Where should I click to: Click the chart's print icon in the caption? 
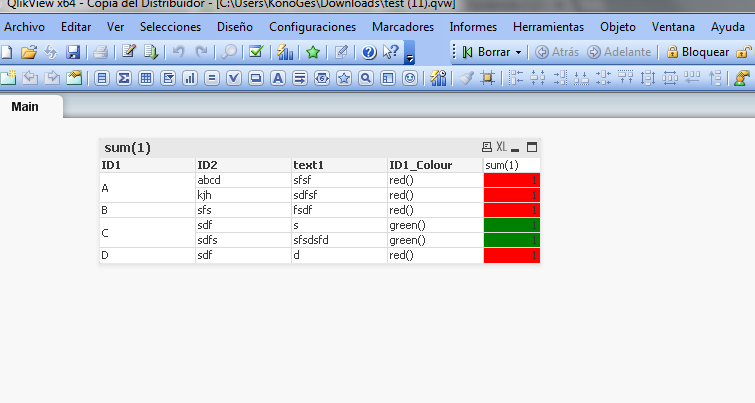click(x=487, y=147)
